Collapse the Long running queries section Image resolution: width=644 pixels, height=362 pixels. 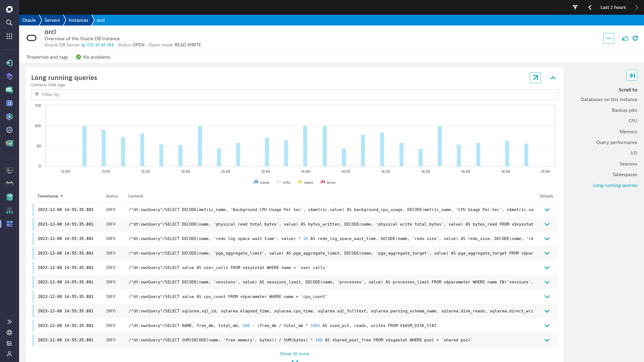[553, 78]
